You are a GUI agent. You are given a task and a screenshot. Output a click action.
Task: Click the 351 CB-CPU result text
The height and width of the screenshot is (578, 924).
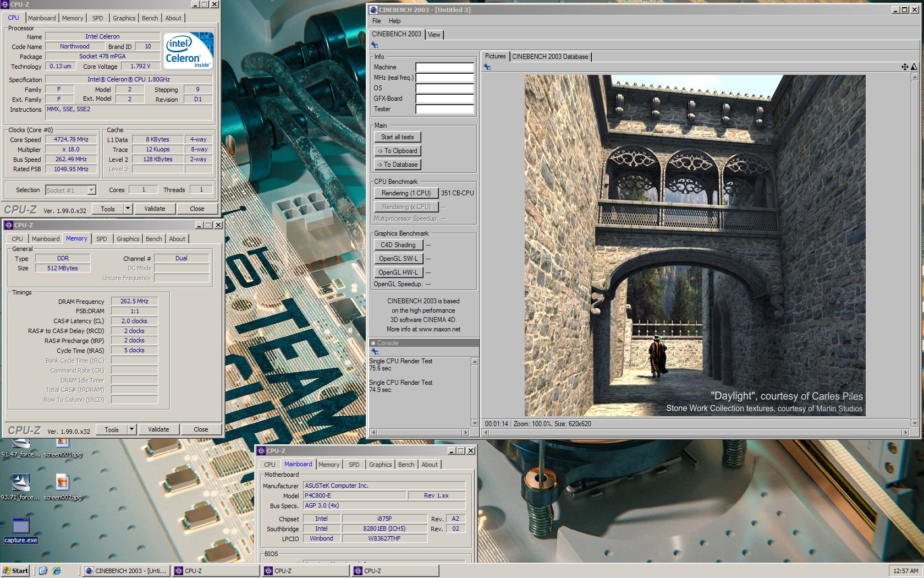(x=457, y=193)
